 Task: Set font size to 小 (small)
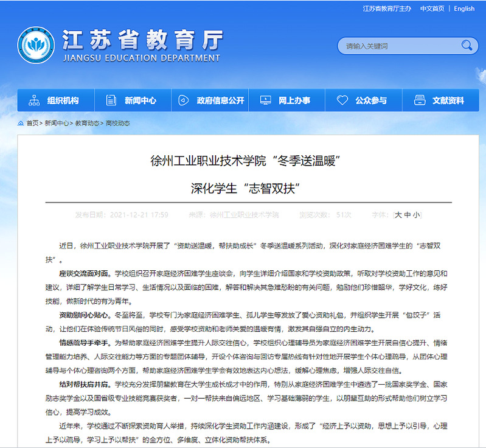416,215
